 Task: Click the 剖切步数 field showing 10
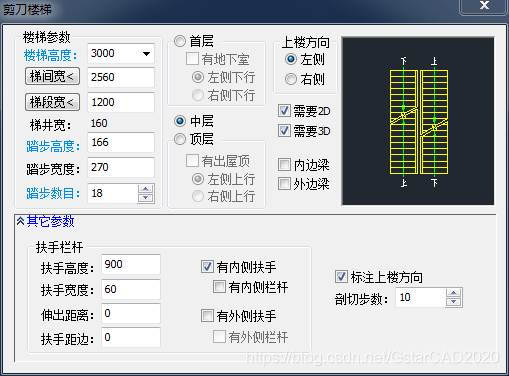pos(421,297)
